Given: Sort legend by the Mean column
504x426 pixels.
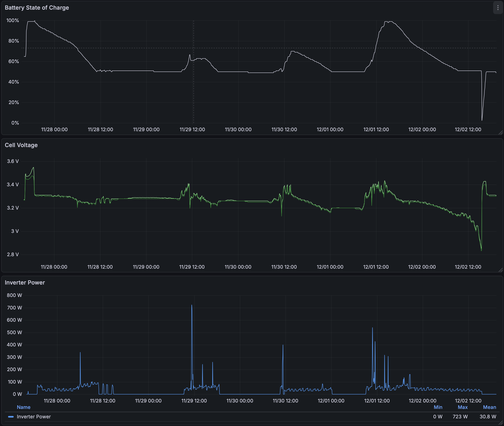Looking at the screenshot, I should pos(489,407).
